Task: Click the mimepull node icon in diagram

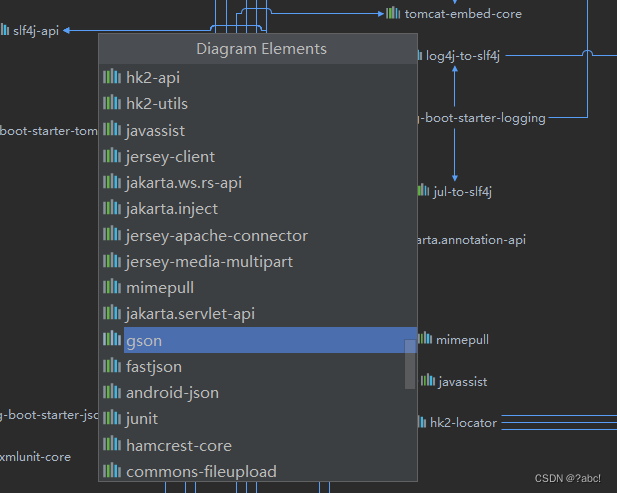Action: pos(425,338)
